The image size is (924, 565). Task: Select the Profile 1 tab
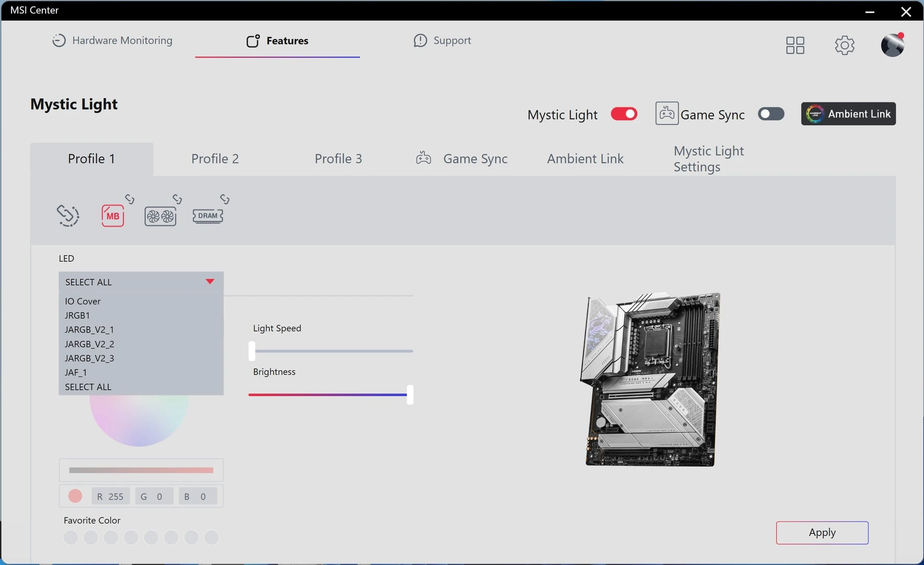(x=91, y=159)
